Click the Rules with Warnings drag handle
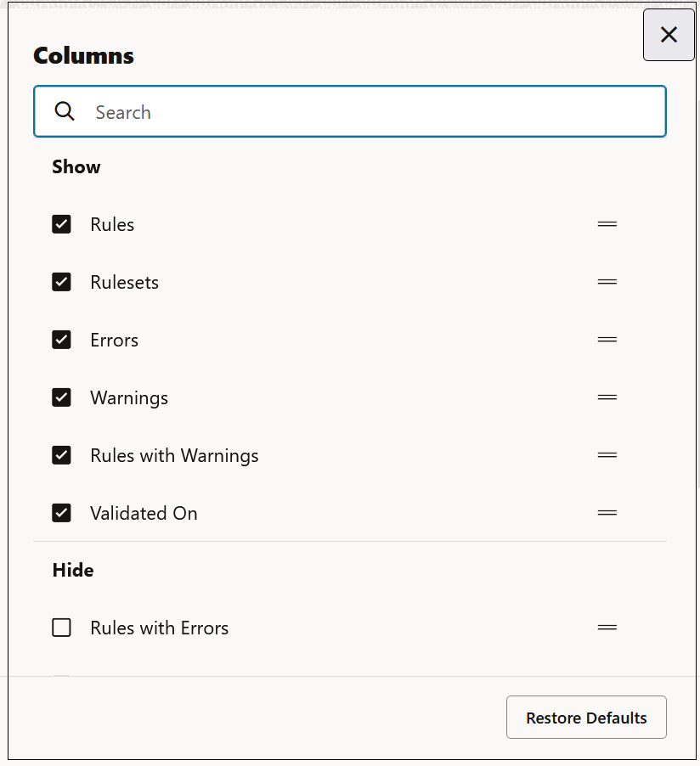 [607, 454]
